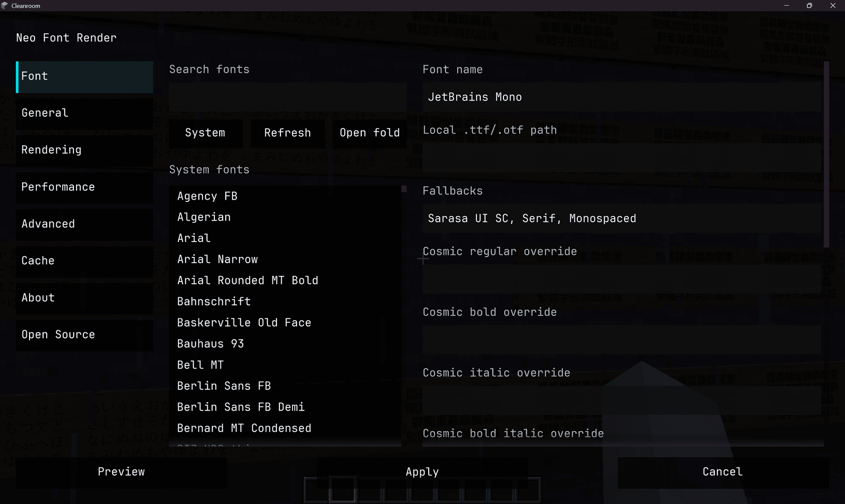The width and height of the screenshot is (845, 504).
Task: Close the Cleanroom window
Action: click(833, 6)
